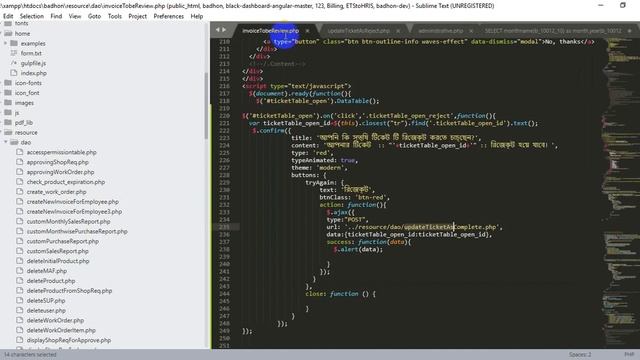Open the Preferences menu

(169, 16)
